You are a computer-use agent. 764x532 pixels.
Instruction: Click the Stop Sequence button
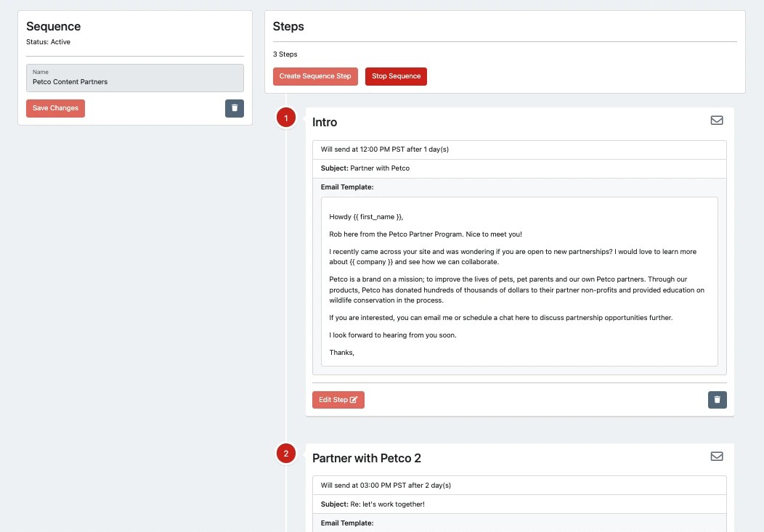pyautogui.click(x=396, y=76)
